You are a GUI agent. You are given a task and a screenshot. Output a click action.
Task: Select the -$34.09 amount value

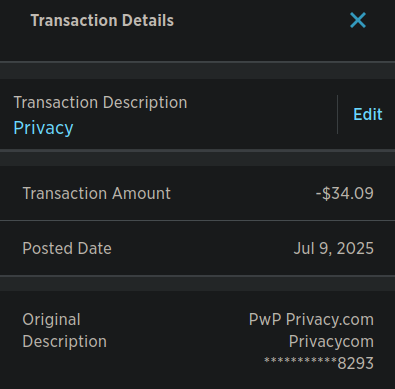(x=345, y=193)
